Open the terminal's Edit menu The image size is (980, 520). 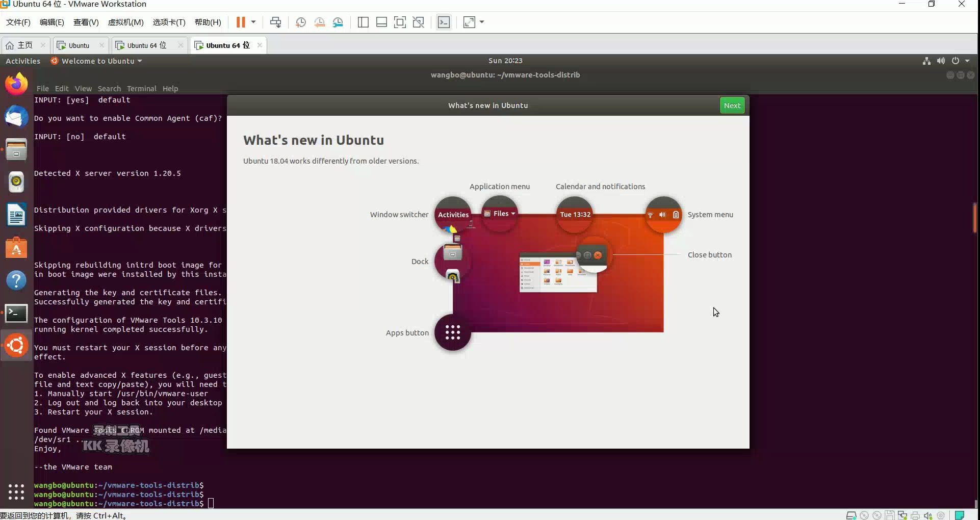tap(62, 89)
